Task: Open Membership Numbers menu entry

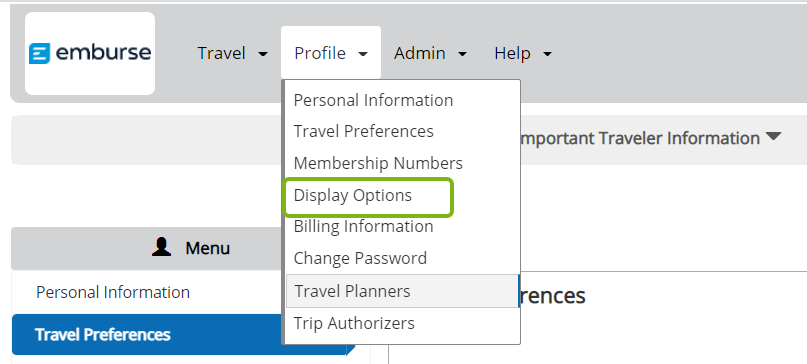Action: (x=378, y=163)
